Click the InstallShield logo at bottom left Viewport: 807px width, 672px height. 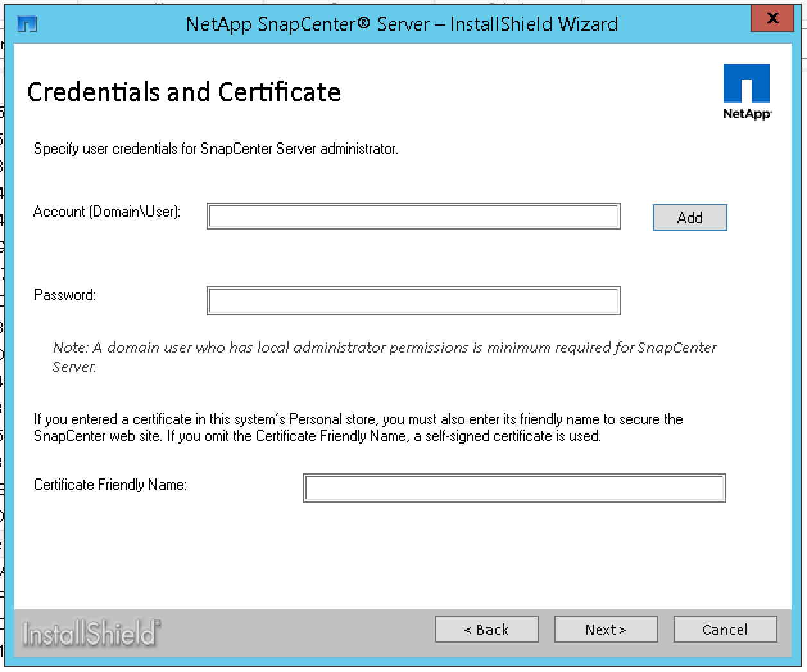(91, 634)
